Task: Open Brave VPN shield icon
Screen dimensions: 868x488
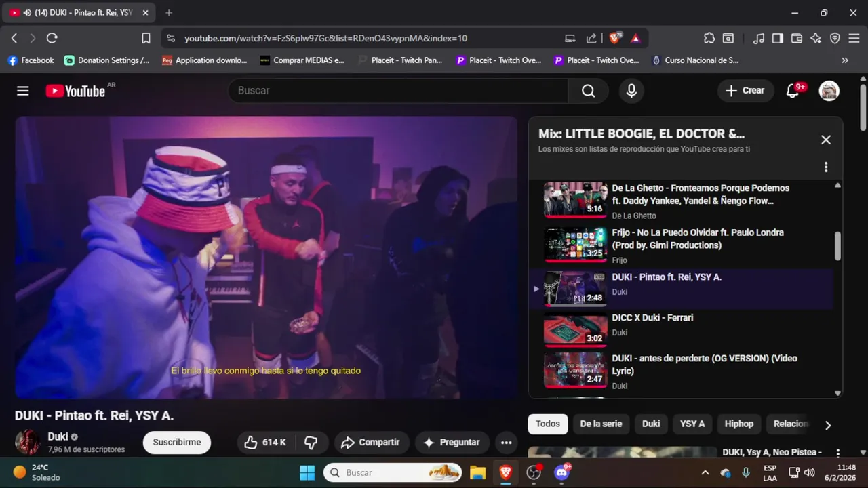Action: [835, 39]
